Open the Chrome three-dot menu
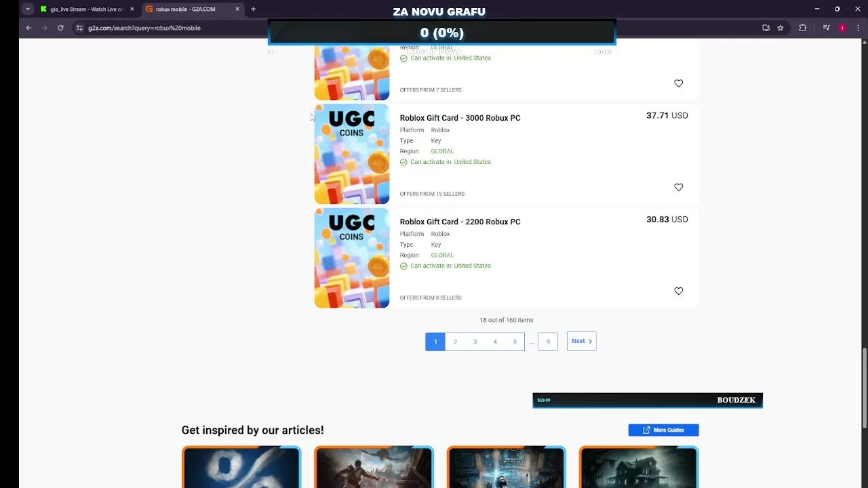The height and width of the screenshot is (488, 868). (859, 28)
